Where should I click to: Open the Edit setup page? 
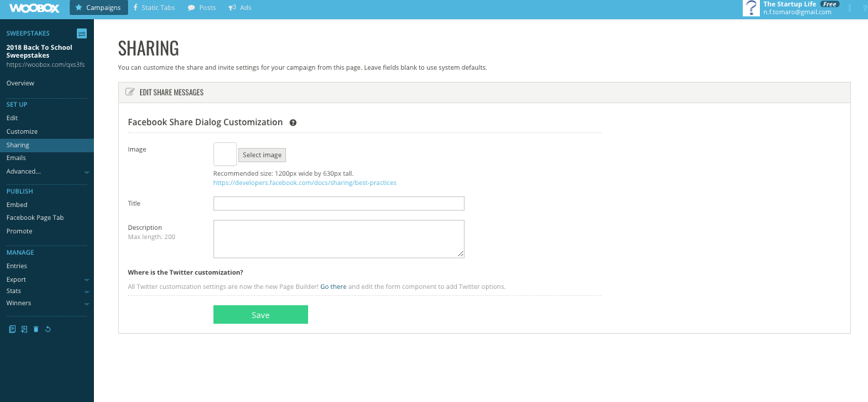(x=12, y=118)
